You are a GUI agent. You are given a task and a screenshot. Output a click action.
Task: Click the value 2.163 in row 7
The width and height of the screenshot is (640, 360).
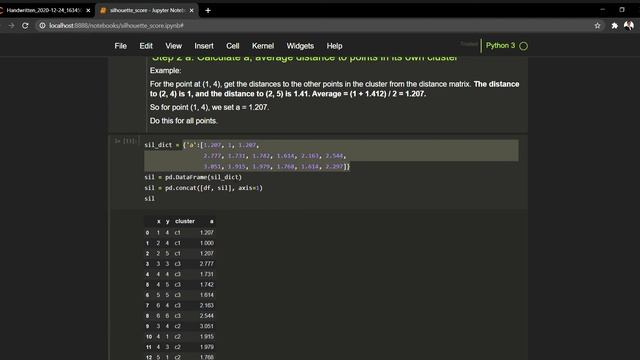coord(207,305)
